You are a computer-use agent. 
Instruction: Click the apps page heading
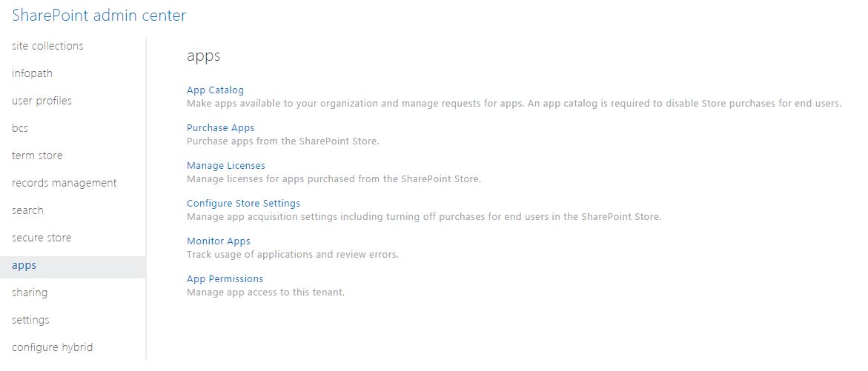point(203,56)
